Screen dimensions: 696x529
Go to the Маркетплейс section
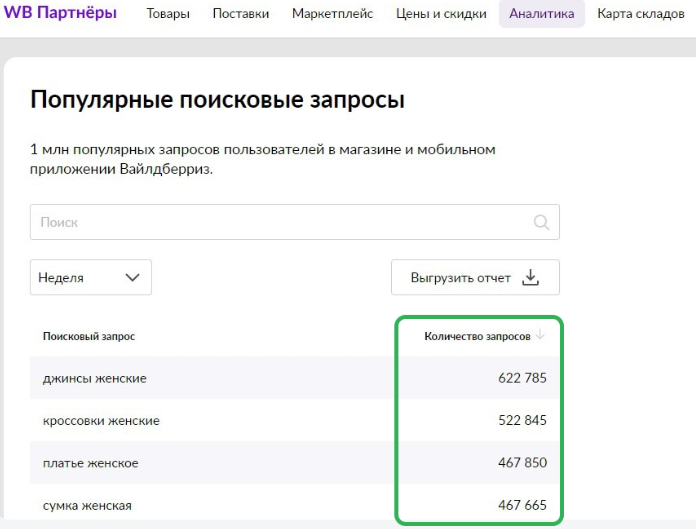point(332,14)
